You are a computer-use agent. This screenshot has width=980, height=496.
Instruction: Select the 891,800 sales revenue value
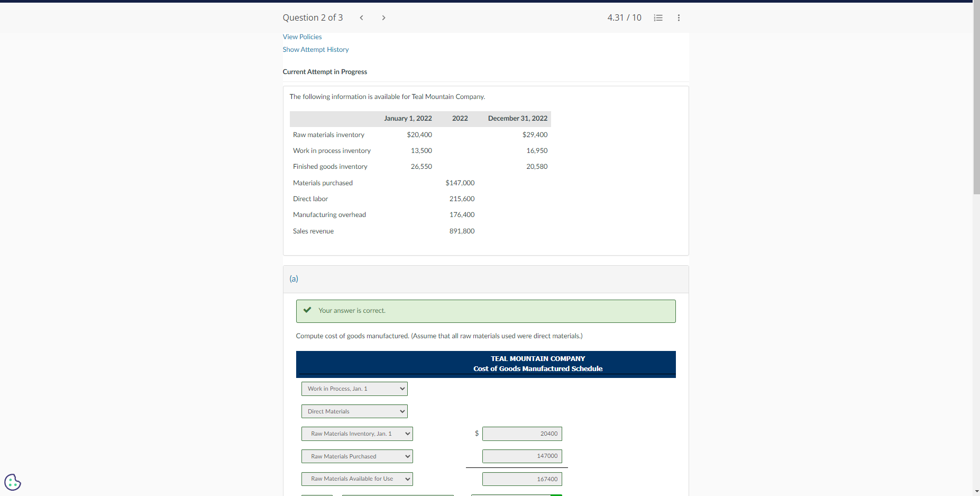tap(462, 231)
